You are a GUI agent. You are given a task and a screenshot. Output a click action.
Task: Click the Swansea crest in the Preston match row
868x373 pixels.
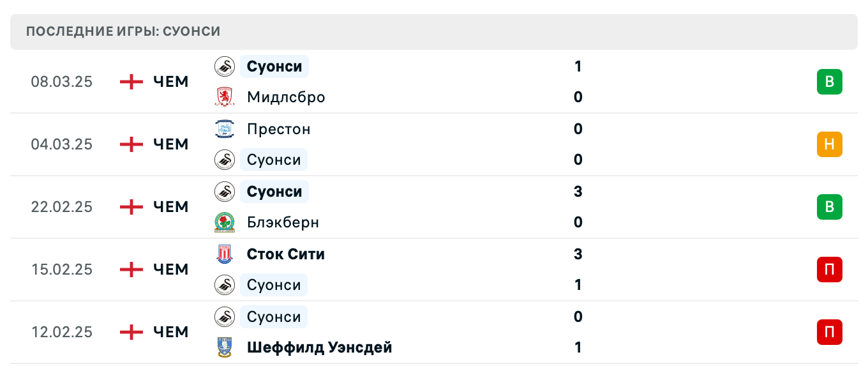[x=225, y=160]
